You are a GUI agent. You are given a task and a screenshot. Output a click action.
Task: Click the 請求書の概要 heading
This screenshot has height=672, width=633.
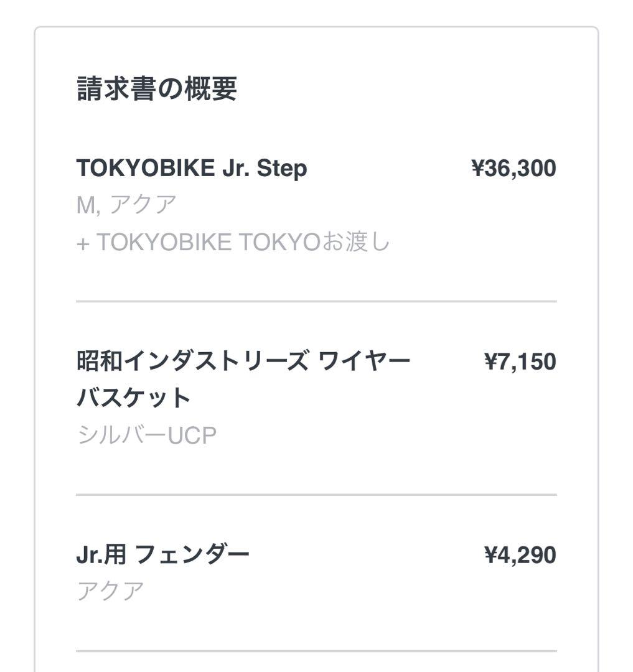(x=156, y=89)
